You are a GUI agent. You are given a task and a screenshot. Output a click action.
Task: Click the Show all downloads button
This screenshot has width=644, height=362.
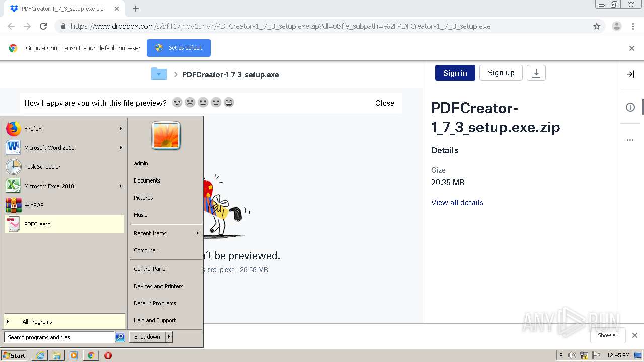[607, 335]
